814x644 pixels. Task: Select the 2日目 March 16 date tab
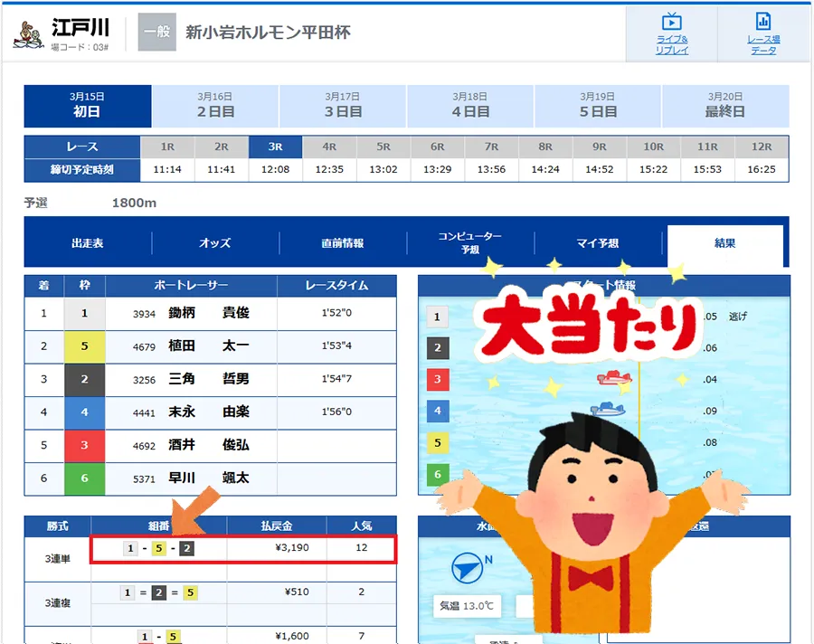tap(215, 106)
